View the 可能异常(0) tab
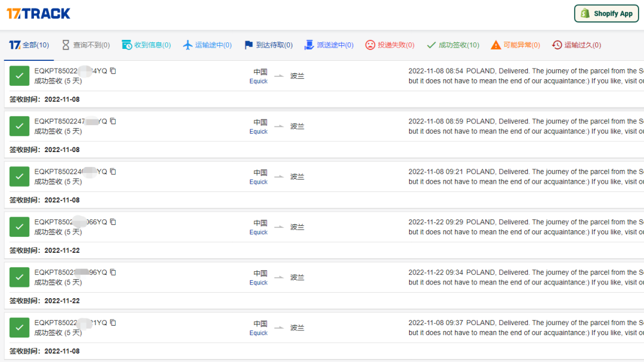644x362 pixels. coord(515,45)
